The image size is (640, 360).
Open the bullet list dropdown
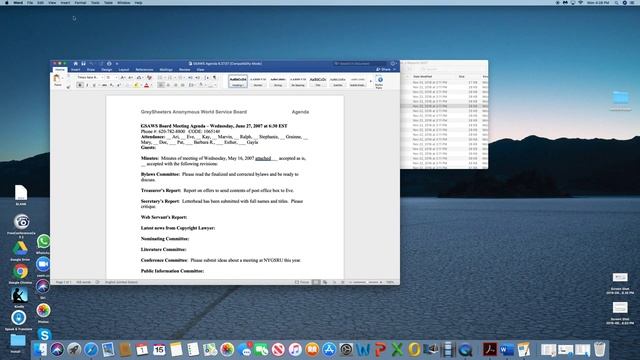coord(164,77)
